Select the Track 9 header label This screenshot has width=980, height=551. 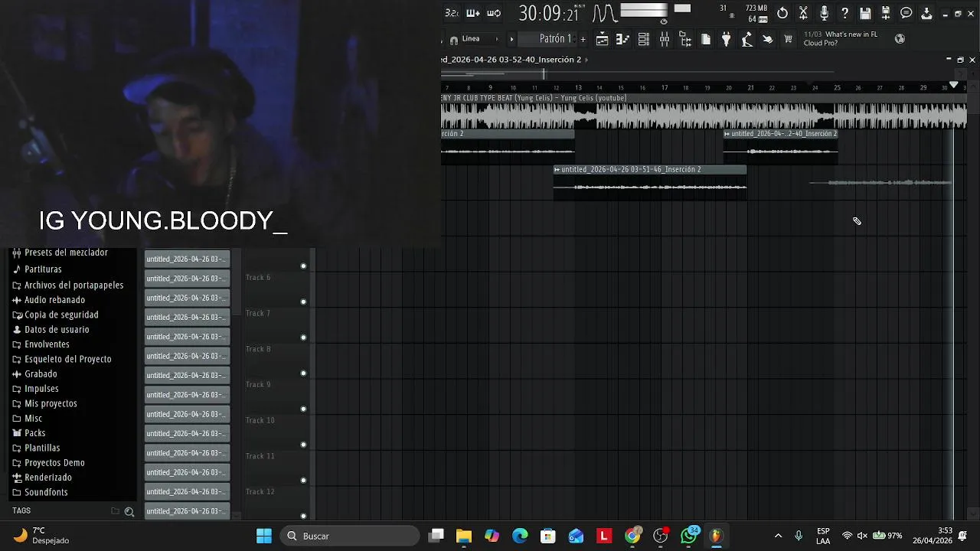(258, 385)
